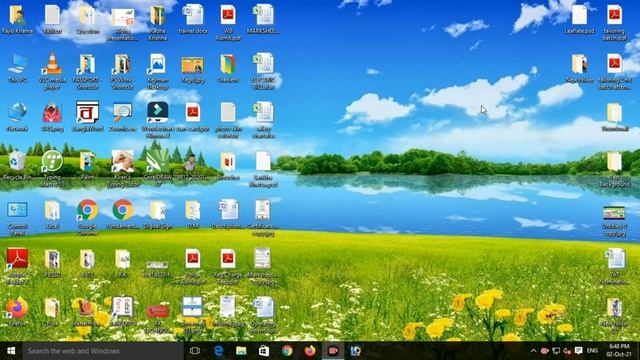Switch to the active screen recorder taskbar app
Image resolution: width=640 pixels, height=360 pixels.
click(x=333, y=351)
